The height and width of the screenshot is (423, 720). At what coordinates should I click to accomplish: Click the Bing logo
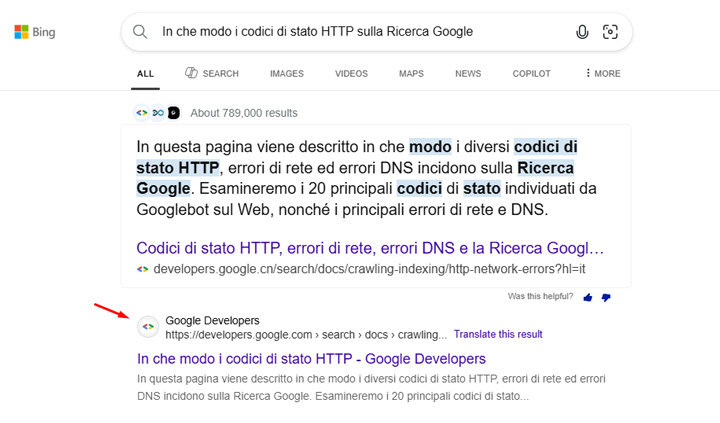(35, 32)
